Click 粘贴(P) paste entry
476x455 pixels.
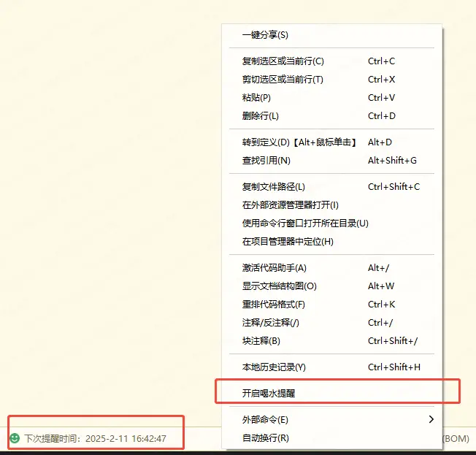[256, 98]
